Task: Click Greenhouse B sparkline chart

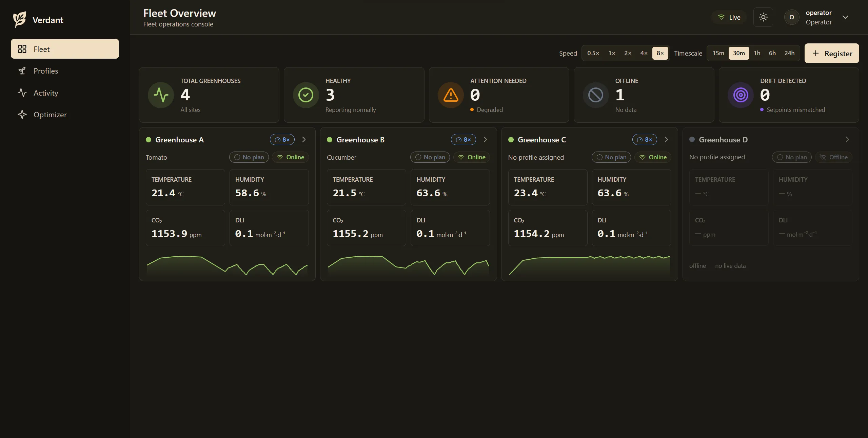Action: [x=408, y=265]
